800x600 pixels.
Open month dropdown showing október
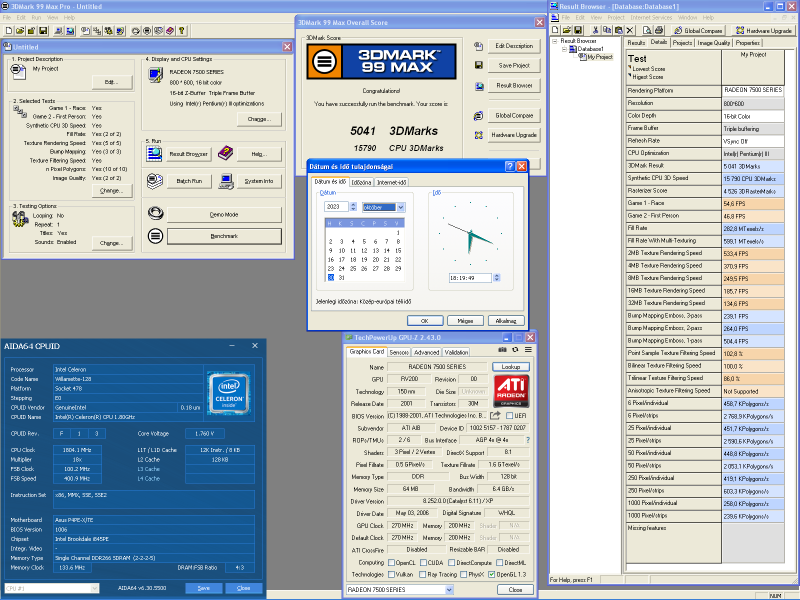(x=401, y=207)
